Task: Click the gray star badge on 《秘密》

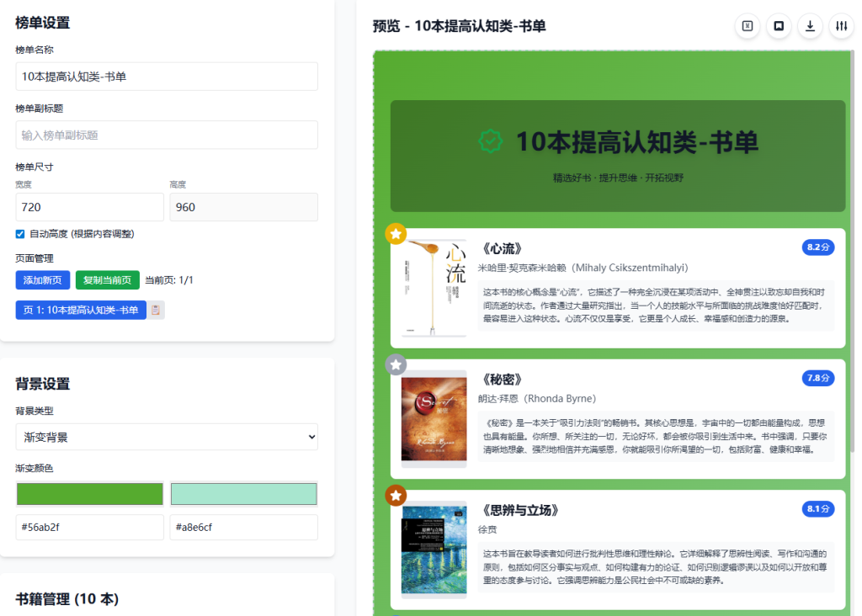Action: click(396, 364)
